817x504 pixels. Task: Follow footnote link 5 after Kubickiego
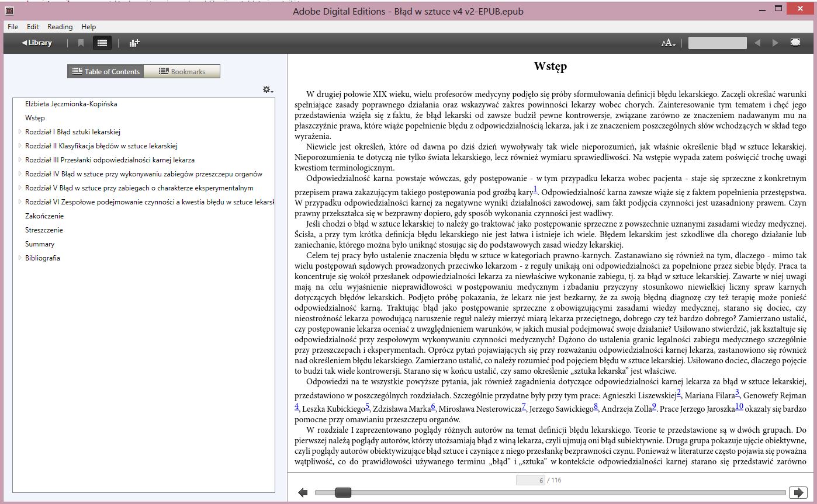pos(368,406)
